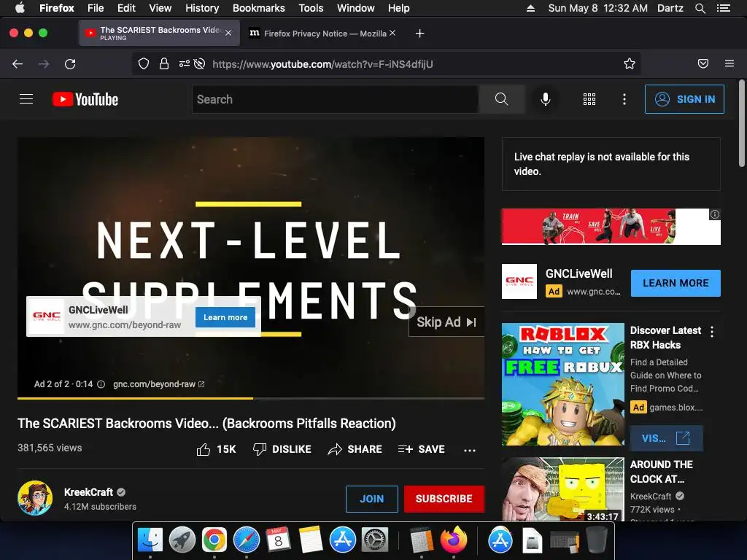Viewport: 747px width, 560px height.
Task: Click the KreekCraft channel avatar
Action: coord(35,498)
